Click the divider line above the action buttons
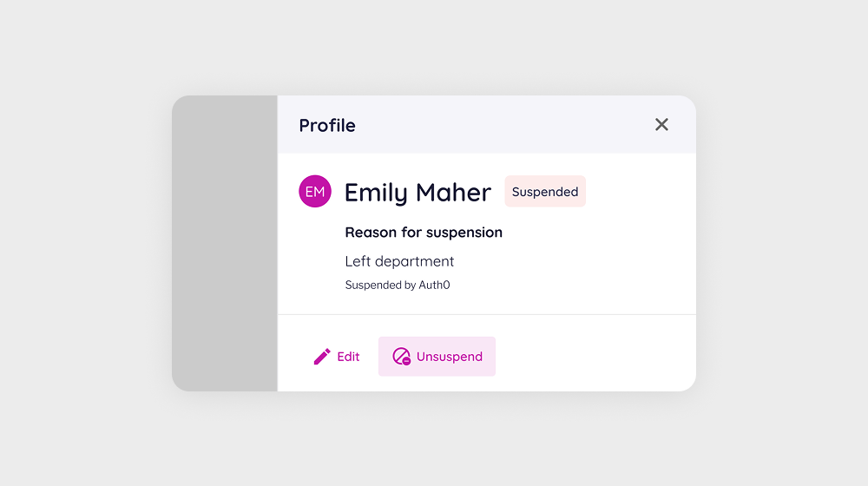Image resolution: width=868 pixels, height=486 pixels. coord(486,314)
